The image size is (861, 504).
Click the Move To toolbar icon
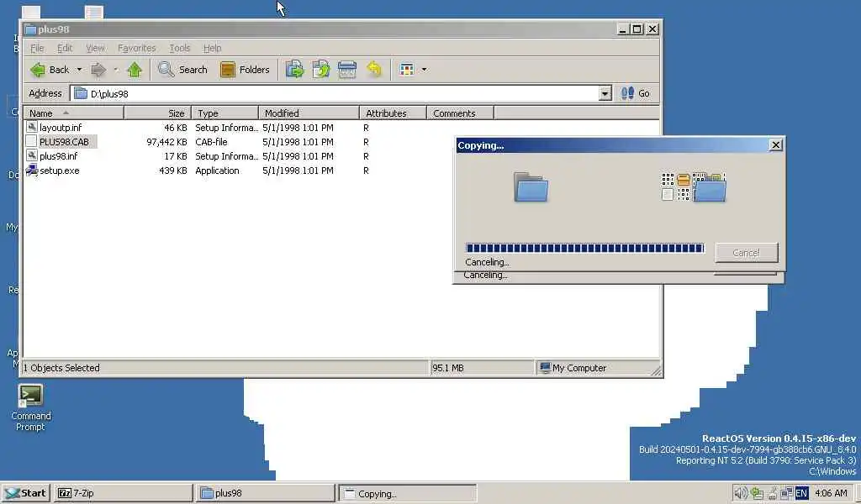(x=294, y=70)
